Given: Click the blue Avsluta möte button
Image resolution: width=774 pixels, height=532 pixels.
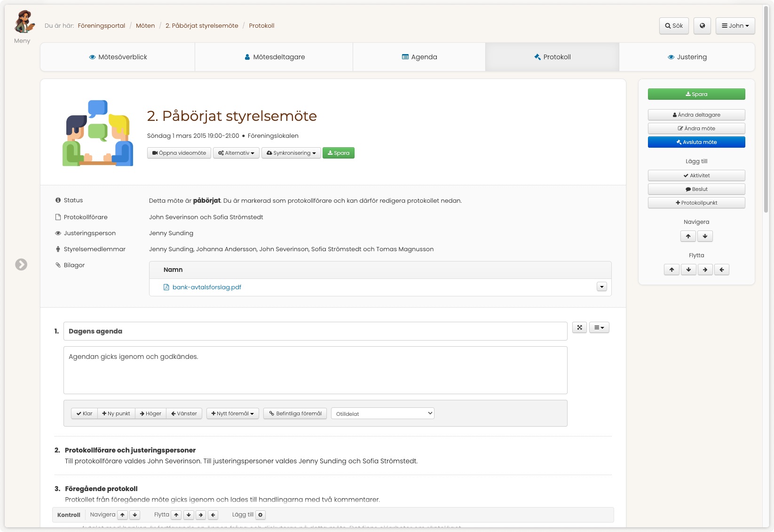Looking at the screenshot, I should pyautogui.click(x=696, y=142).
